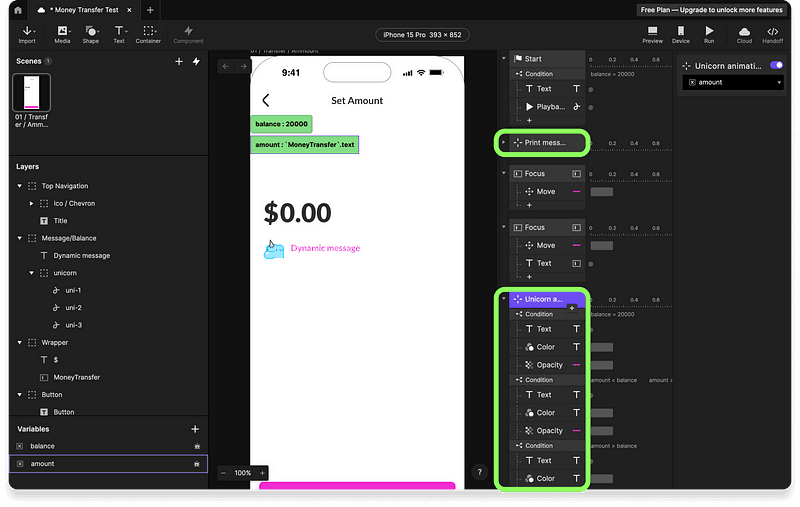Screen dimensions: 800x507
Task: Open the Media tool
Action: click(x=62, y=34)
